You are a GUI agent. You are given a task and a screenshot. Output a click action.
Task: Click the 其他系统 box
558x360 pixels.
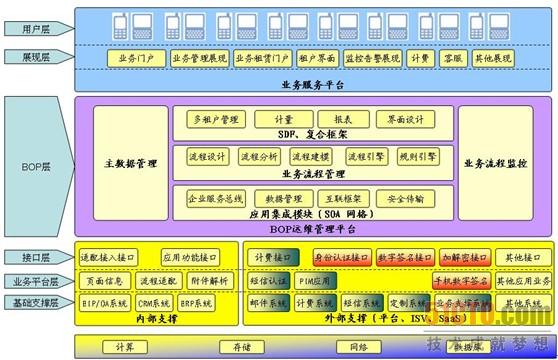point(523,303)
